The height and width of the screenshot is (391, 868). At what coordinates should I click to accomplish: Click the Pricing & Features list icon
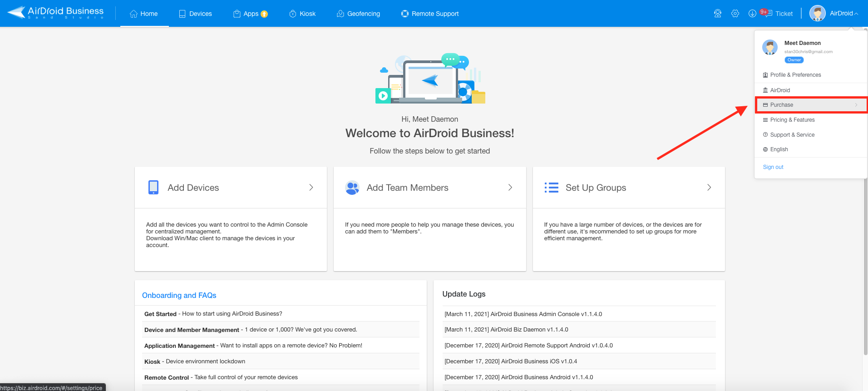point(765,120)
